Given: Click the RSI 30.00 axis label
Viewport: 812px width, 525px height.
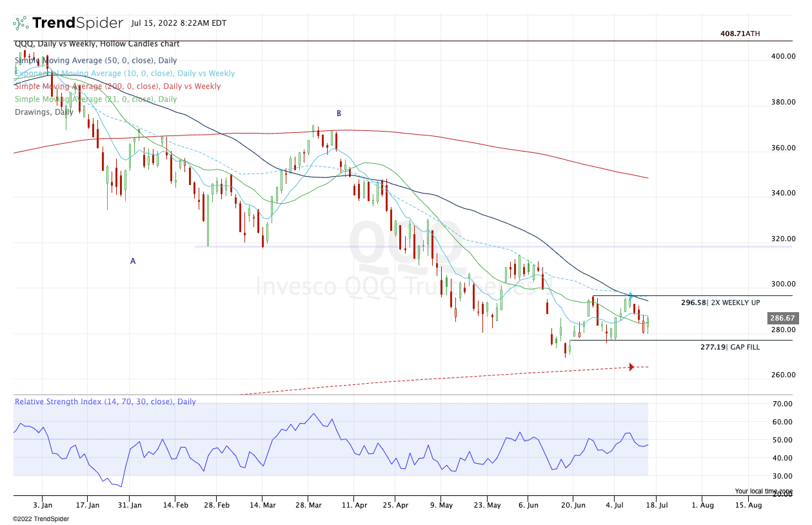Looking at the screenshot, I should [x=782, y=476].
